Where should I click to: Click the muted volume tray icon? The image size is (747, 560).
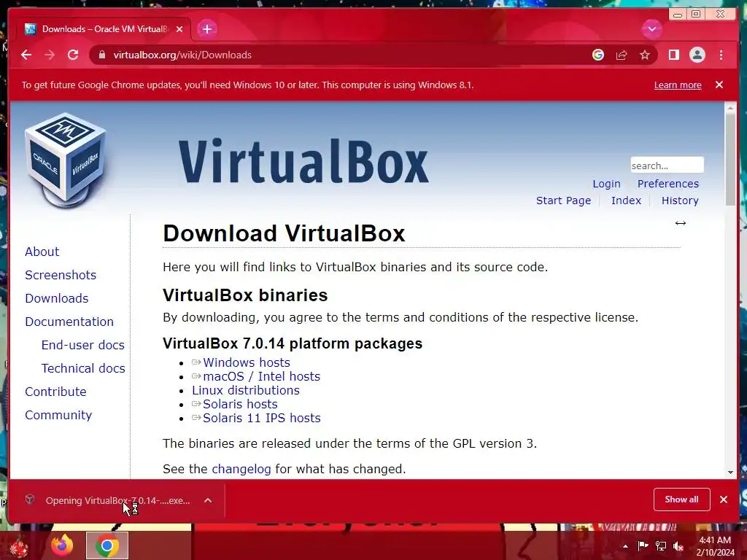tap(678, 546)
